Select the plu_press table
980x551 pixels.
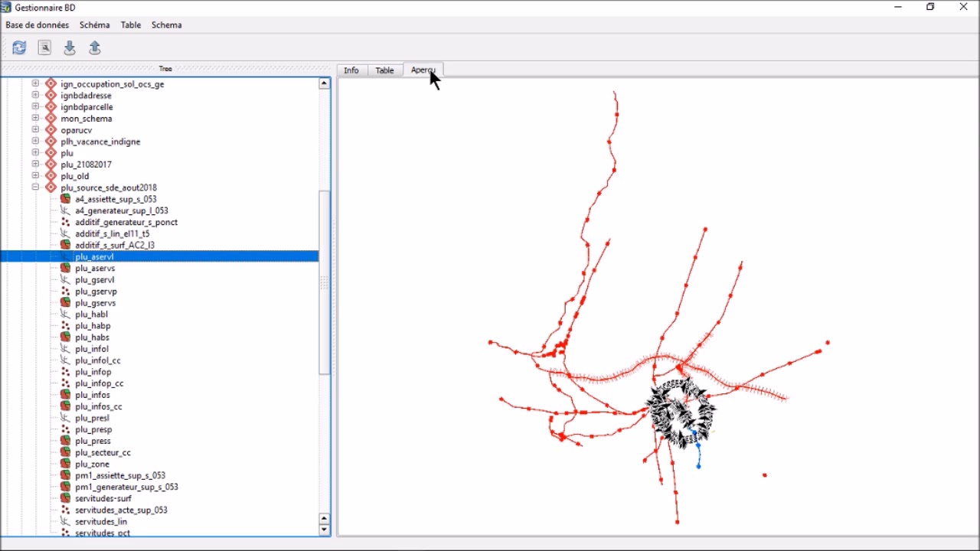(93, 441)
